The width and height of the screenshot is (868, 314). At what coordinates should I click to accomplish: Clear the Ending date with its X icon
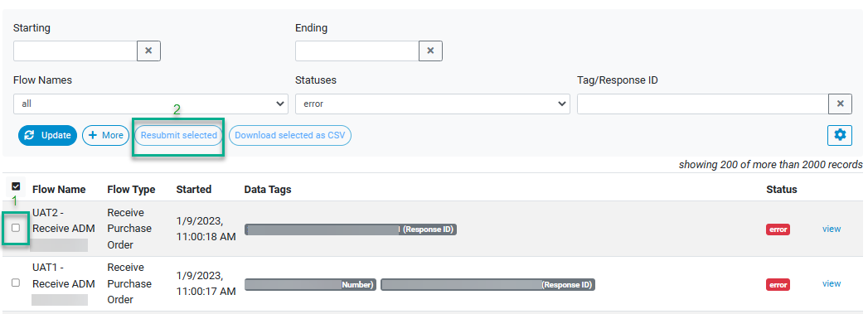coord(430,51)
